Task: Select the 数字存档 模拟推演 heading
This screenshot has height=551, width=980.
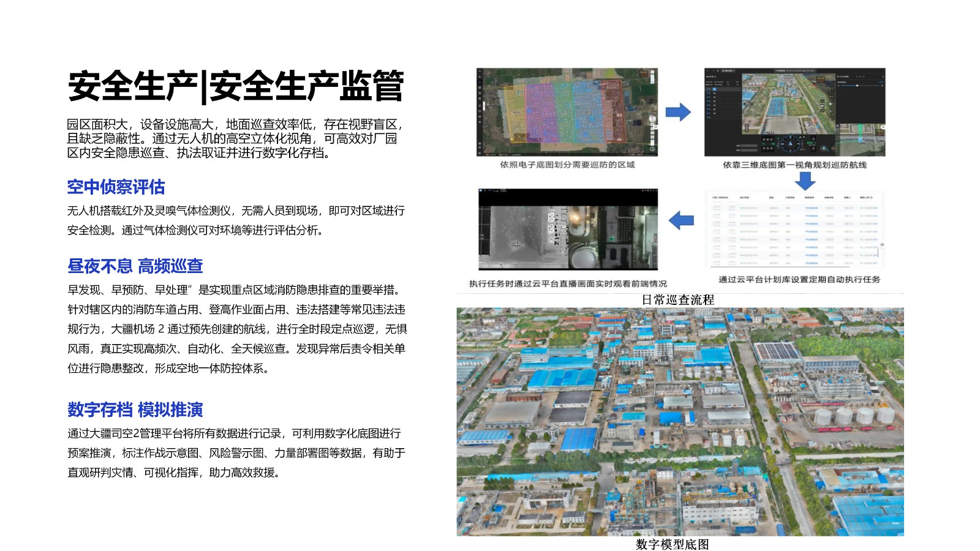Action: (135, 409)
